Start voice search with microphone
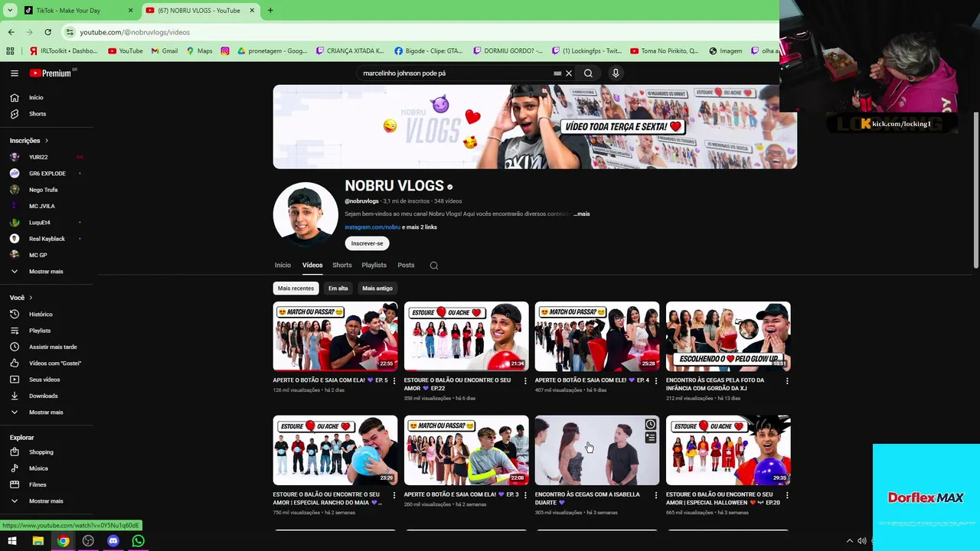Screen dimensions: 980x551 616,73
